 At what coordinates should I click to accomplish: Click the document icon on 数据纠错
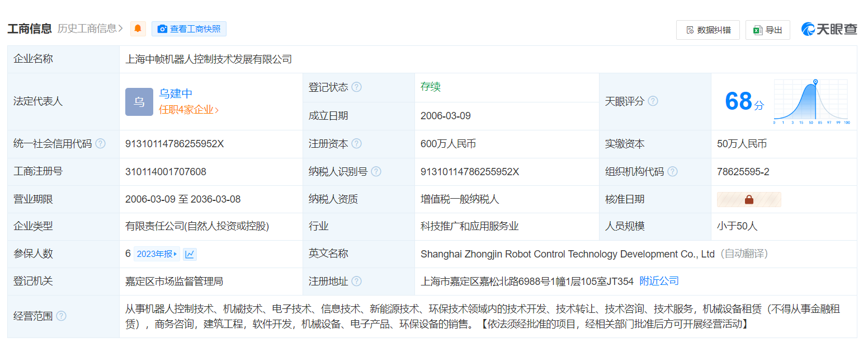[x=690, y=30]
